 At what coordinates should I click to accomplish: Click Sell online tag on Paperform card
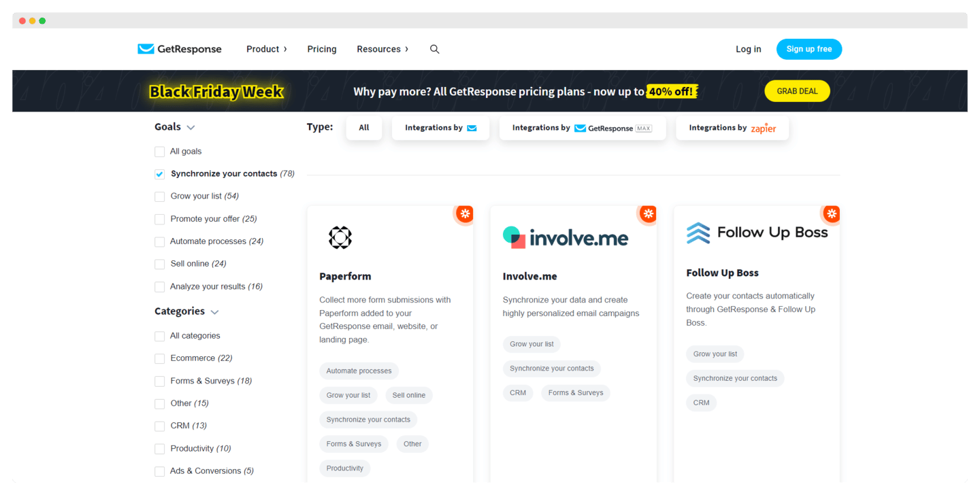(x=409, y=395)
